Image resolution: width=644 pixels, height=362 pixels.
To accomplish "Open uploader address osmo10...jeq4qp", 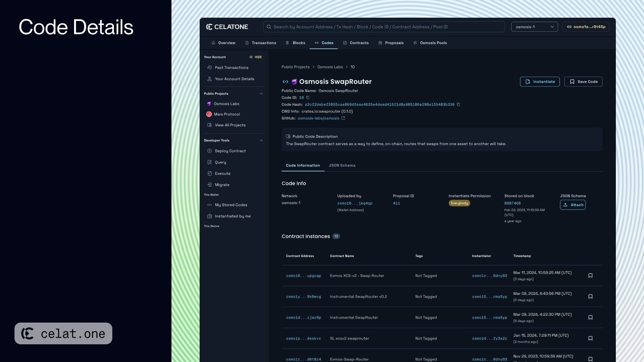I will (355, 204).
